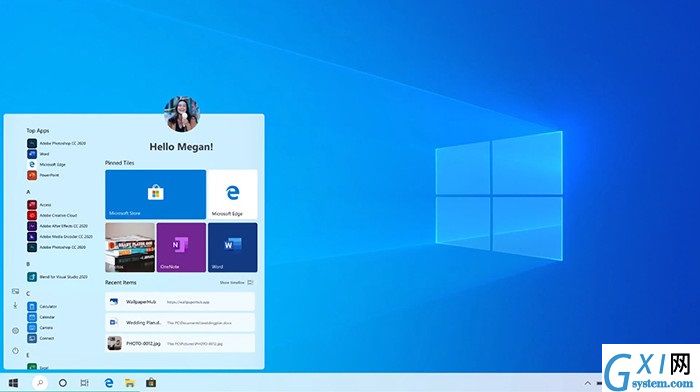The image size is (700, 392).
Task: Click Show timeline link
Action: (x=236, y=283)
